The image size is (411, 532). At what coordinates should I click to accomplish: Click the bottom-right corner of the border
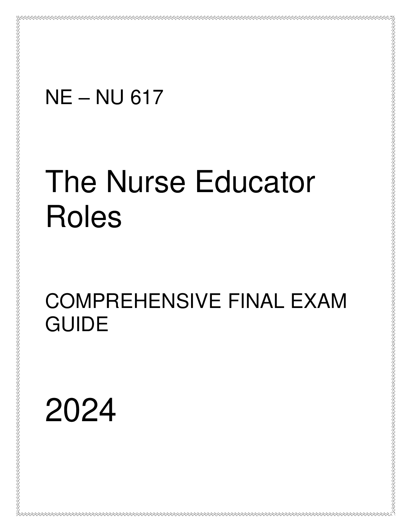point(393,514)
